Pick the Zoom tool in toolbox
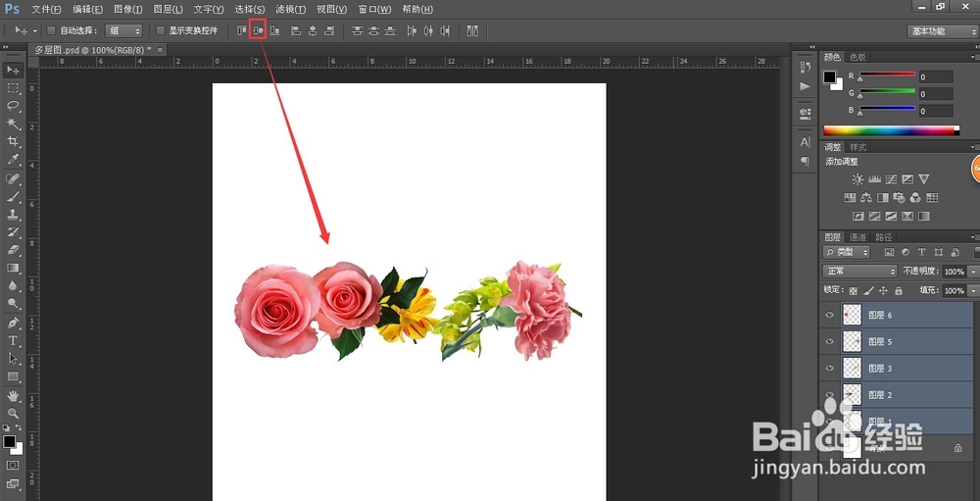Screen dimensions: 980x501 14,413
